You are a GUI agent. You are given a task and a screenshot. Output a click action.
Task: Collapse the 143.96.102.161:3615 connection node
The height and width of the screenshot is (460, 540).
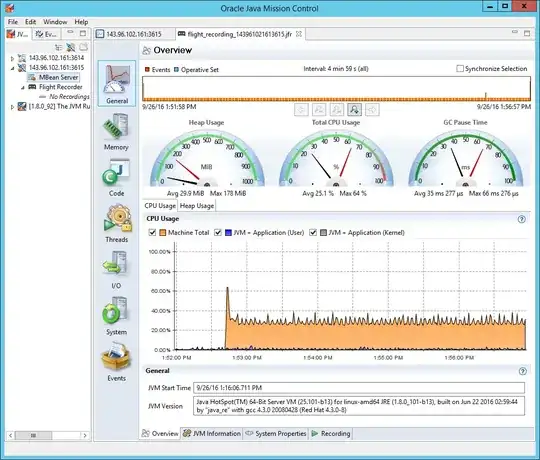click(x=12, y=68)
